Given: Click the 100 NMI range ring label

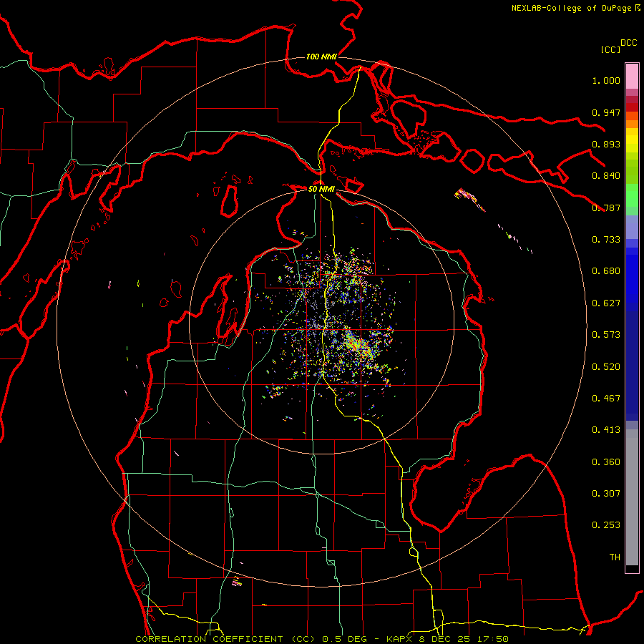Looking at the screenshot, I should [x=321, y=57].
